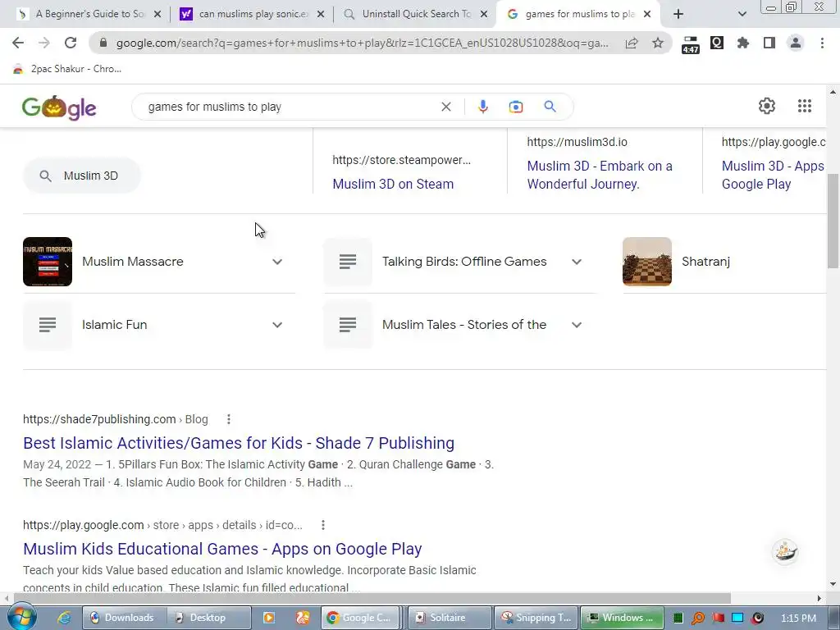Image resolution: width=840 pixels, height=630 pixels.
Task: Search by voice microphone icon
Action: [482, 107]
